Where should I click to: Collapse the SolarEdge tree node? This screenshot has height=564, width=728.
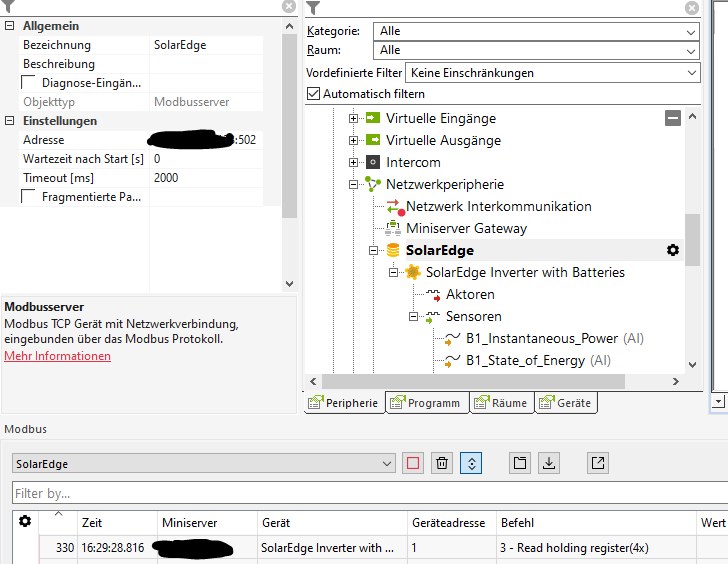click(373, 251)
